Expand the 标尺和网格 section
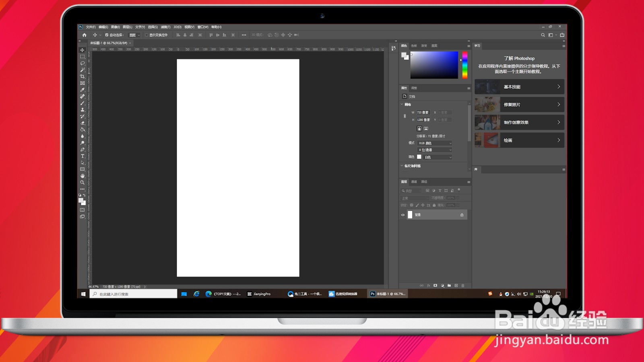The width and height of the screenshot is (644, 362). click(402, 166)
